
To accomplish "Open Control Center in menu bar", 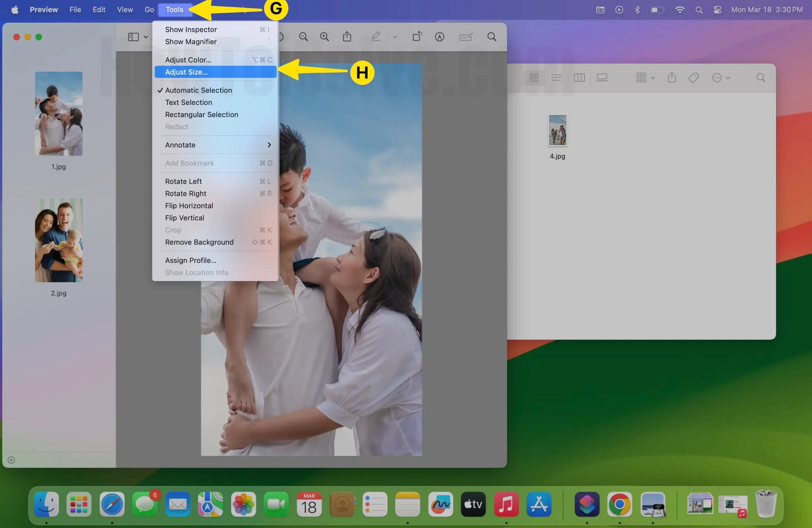I will click(x=717, y=10).
